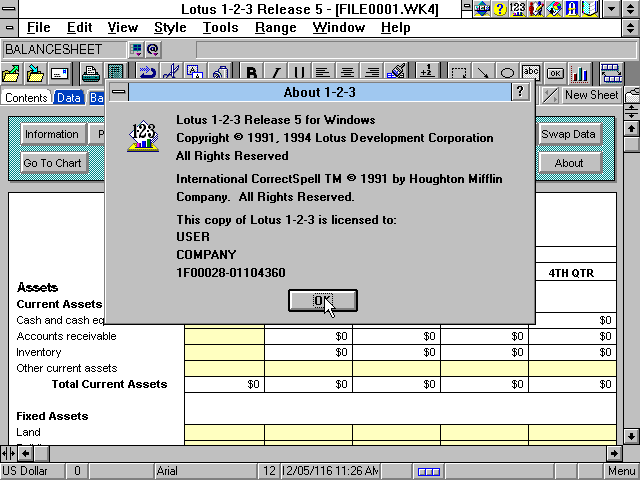Select the OK macro button tool
Viewport: 640px width, 480px height.
pyautogui.click(x=555, y=73)
